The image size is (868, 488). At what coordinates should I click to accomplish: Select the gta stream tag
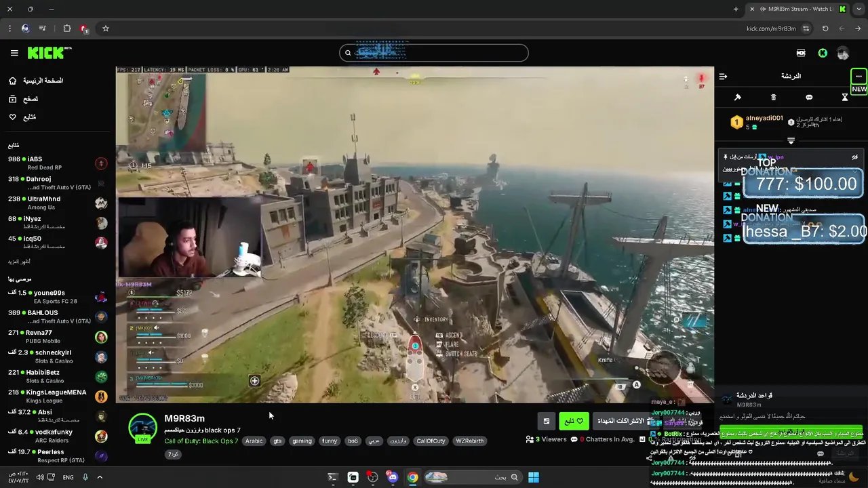click(277, 441)
